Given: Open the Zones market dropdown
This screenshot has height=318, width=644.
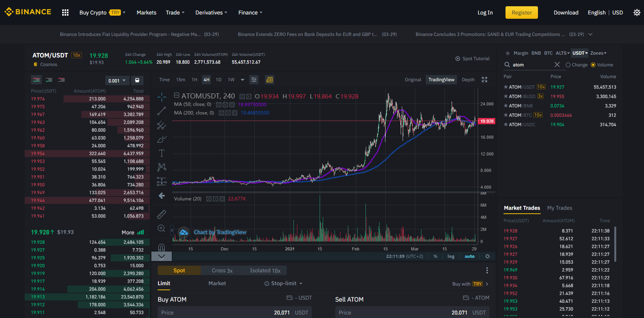Looking at the screenshot, I should (599, 53).
